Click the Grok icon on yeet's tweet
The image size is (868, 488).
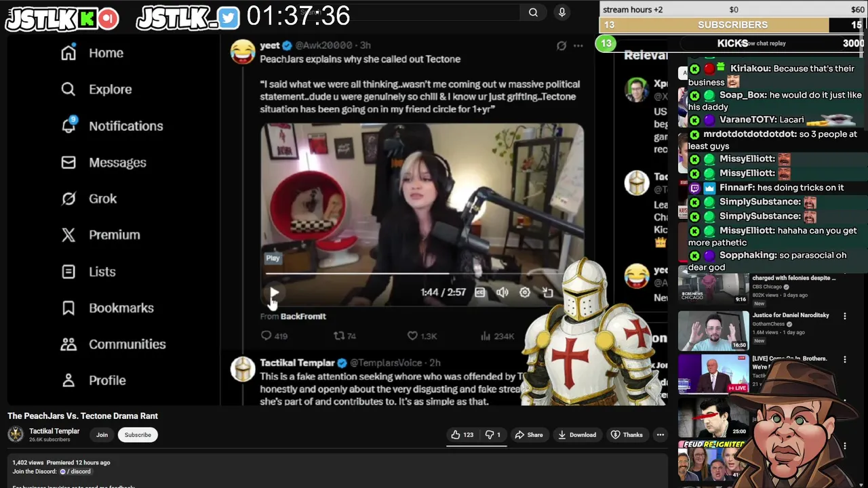coord(561,45)
